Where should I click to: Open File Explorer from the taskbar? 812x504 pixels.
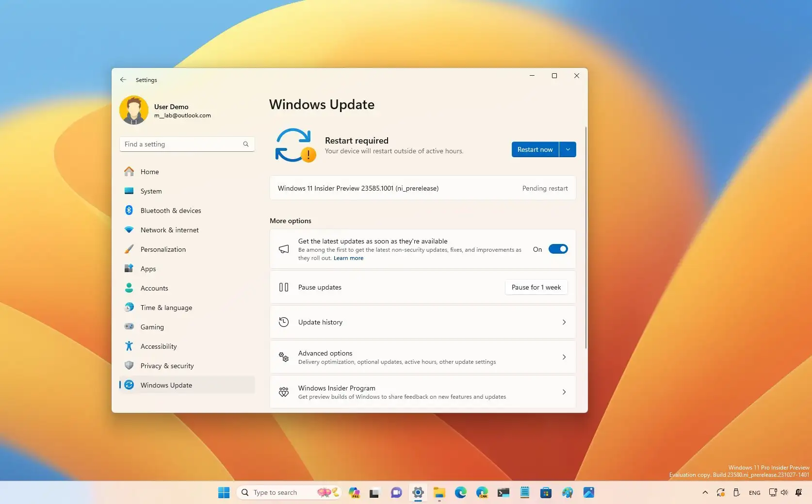click(x=439, y=492)
